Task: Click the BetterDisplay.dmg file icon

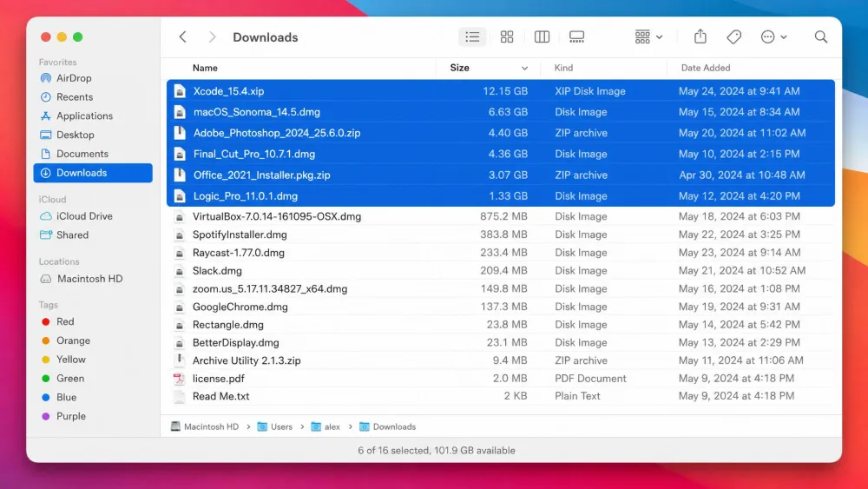Action: point(180,343)
